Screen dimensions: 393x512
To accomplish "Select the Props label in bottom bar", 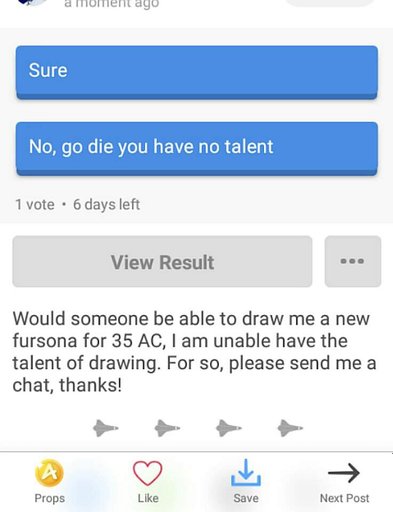I will tap(50, 498).
